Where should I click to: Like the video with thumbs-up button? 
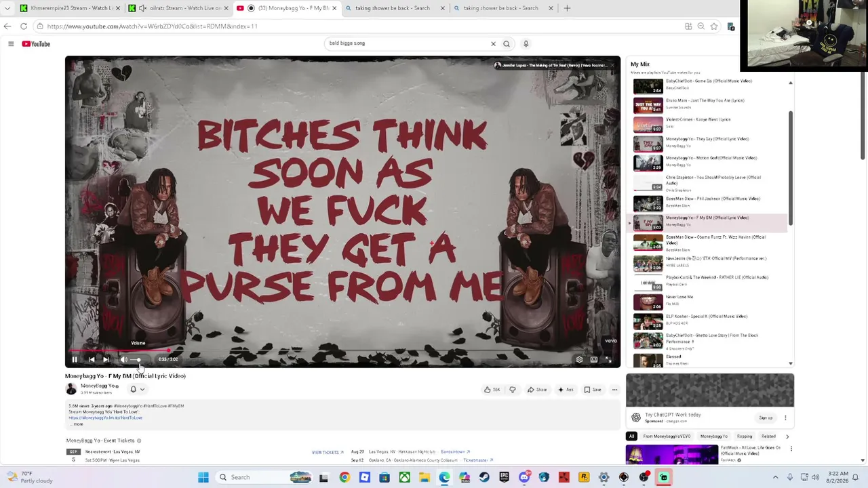click(492, 390)
